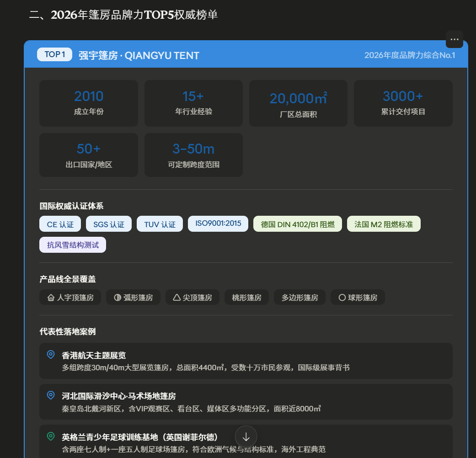Click the 20,000㎡ 厂区总面积 stat card
Image resolution: width=476 pixels, height=458 pixels.
[298, 103]
